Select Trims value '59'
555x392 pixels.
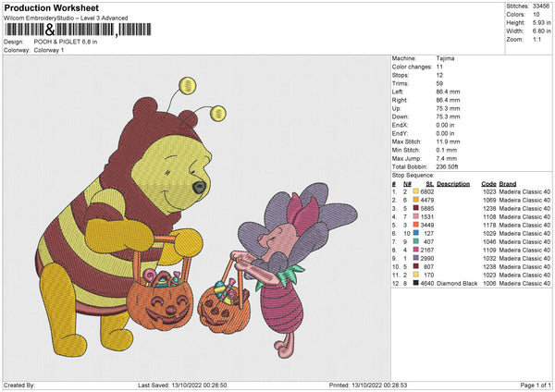[x=439, y=83]
